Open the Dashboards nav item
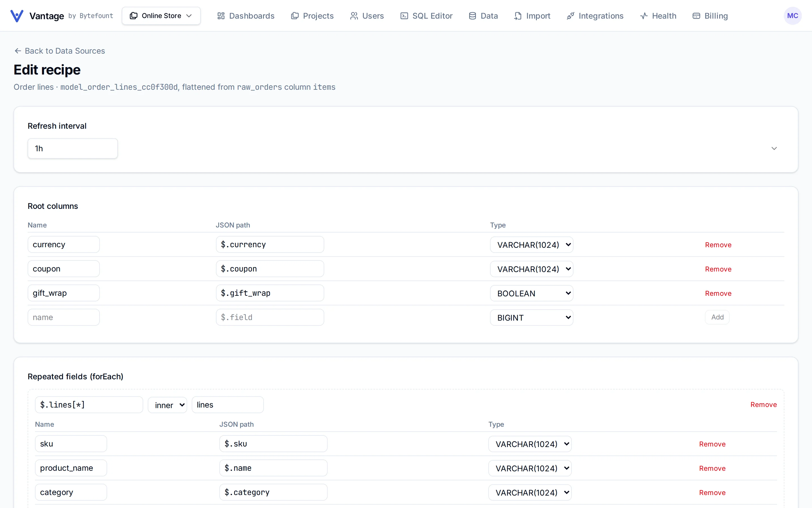The image size is (812, 508). pyautogui.click(x=246, y=16)
